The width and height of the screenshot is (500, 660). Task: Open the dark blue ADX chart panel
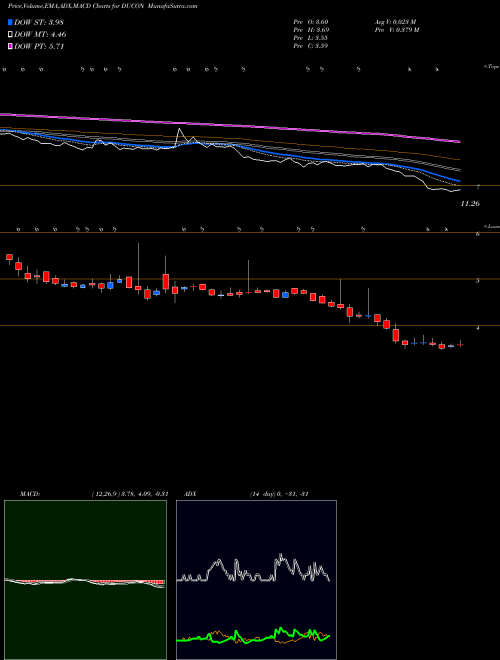coord(256,580)
